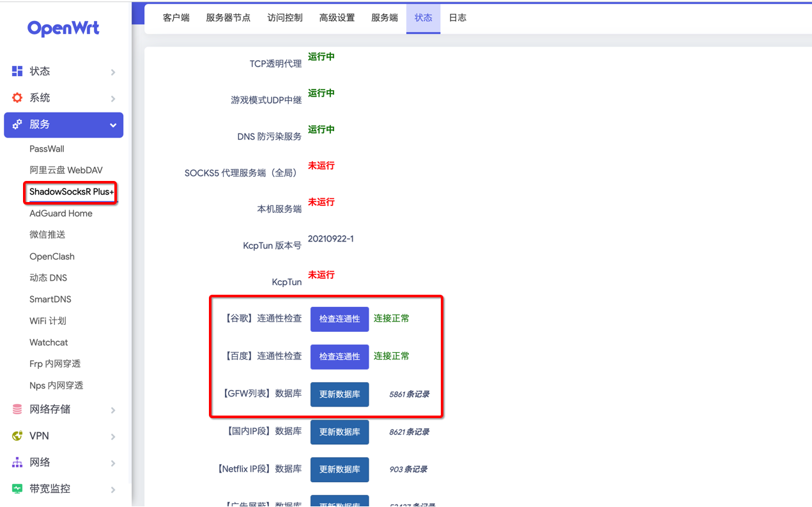Expand the 状态 sidebar menu chevron

click(x=113, y=72)
